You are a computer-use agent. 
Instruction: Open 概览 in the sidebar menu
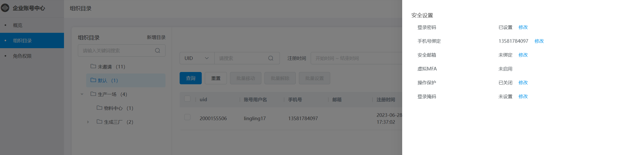[32, 25]
